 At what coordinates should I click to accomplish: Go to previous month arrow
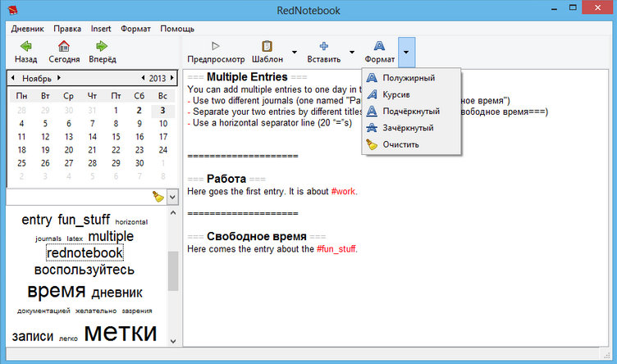point(13,78)
